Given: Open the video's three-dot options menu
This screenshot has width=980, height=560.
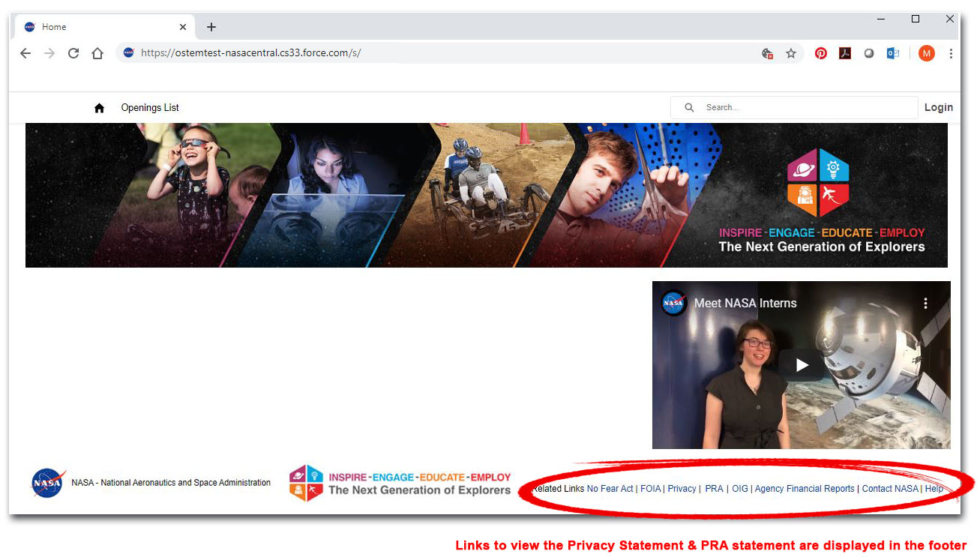Looking at the screenshot, I should (926, 303).
